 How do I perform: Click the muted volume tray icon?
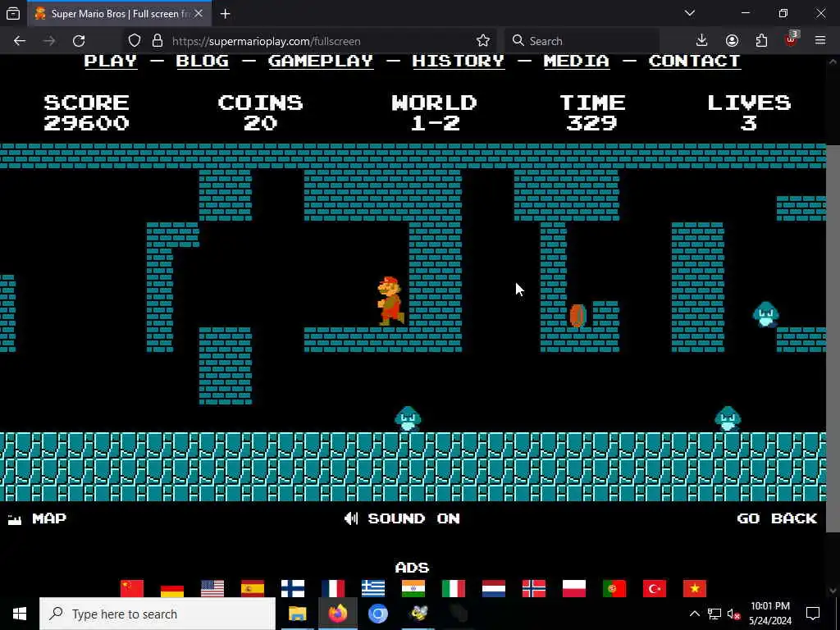tap(733, 614)
